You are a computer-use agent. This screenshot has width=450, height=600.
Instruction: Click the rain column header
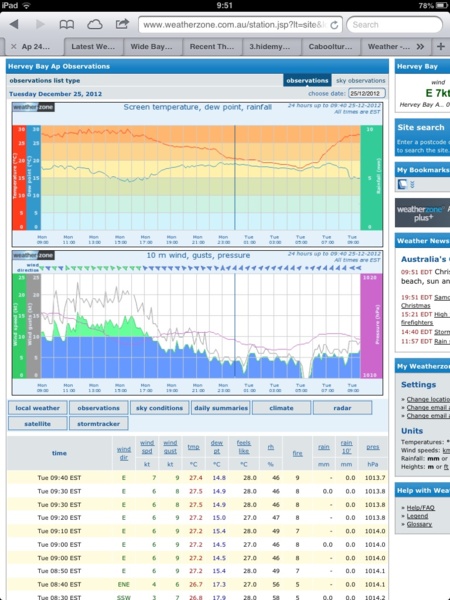pyautogui.click(x=324, y=447)
